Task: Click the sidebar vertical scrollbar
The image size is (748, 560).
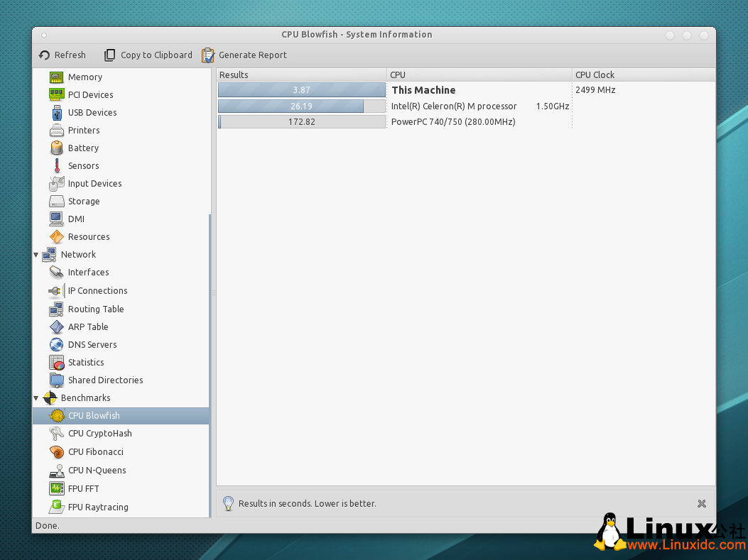Action: pyautogui.click(x=210, y=355)
